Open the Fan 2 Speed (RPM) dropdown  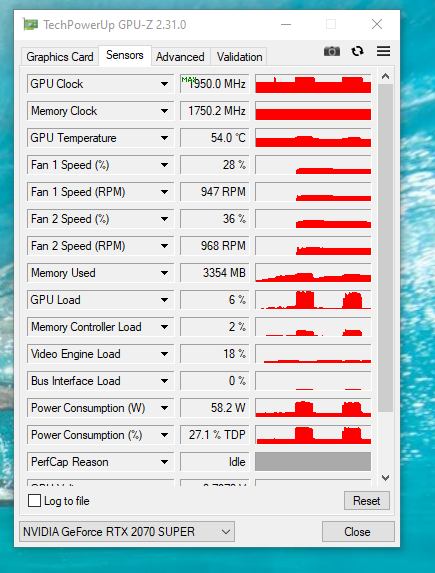click(x=164, y=246)
